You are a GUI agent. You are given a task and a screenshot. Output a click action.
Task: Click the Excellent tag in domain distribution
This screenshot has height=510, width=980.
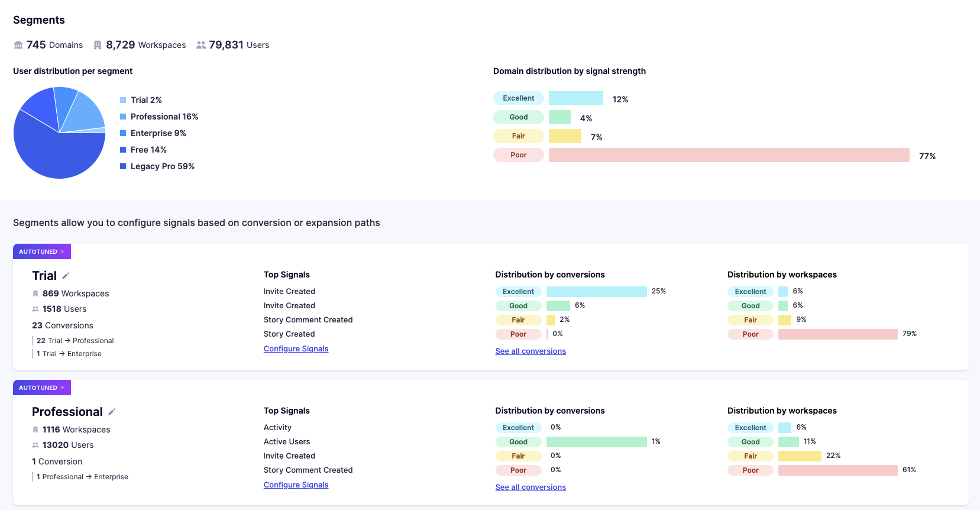tap(519, 98)
